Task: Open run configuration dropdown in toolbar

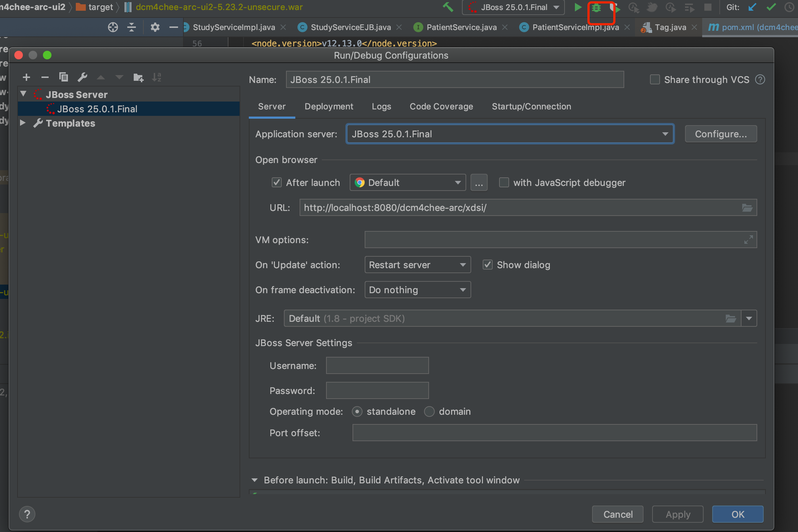Action: tap(513, 8)
